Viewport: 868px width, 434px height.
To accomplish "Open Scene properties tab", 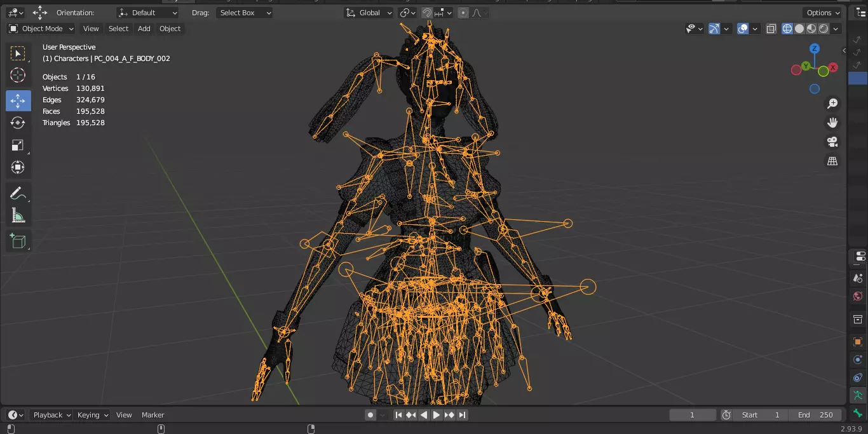I will tap(858, 278).
